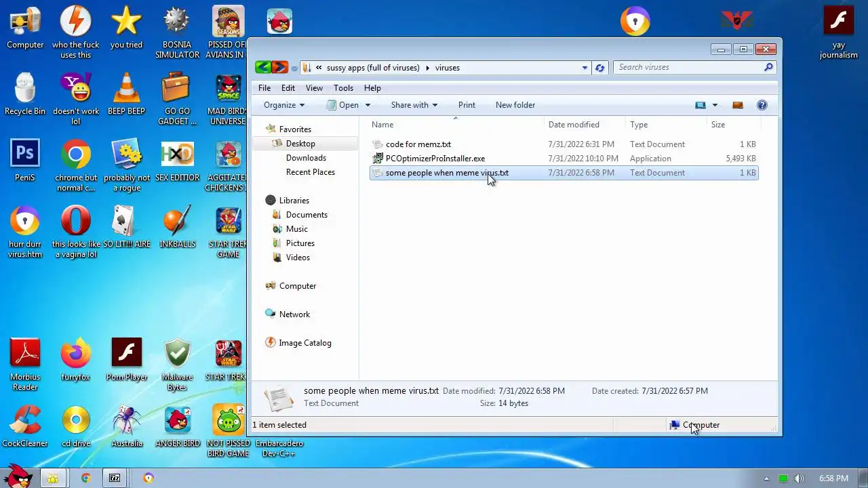Open the File menu
This screenshot has height=488, width=868.
point(264,88)
